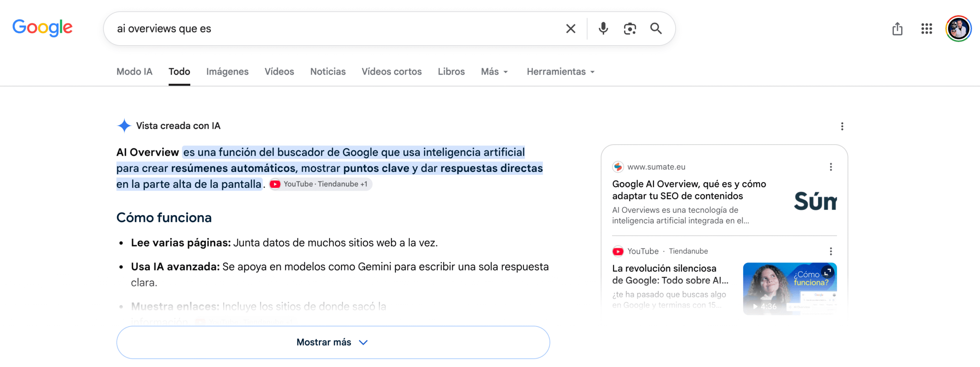Open more options for sumate.eu result
This screenshot has height=367, width=980.
[x=831, y=167]
